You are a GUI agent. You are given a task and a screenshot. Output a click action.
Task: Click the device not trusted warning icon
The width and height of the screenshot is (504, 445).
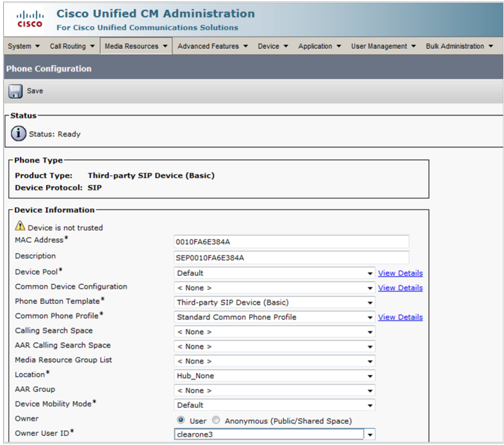(x=20, y=226)
